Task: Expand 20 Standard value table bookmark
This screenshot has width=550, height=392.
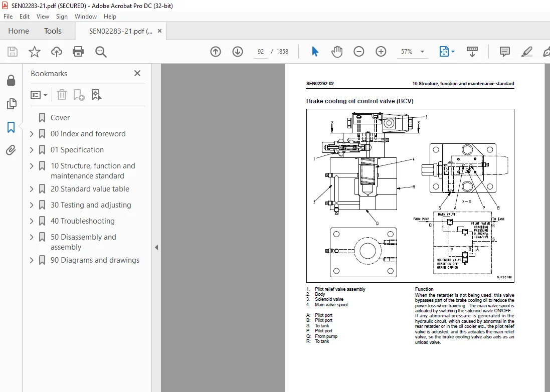Action: (x=32, y=189)
